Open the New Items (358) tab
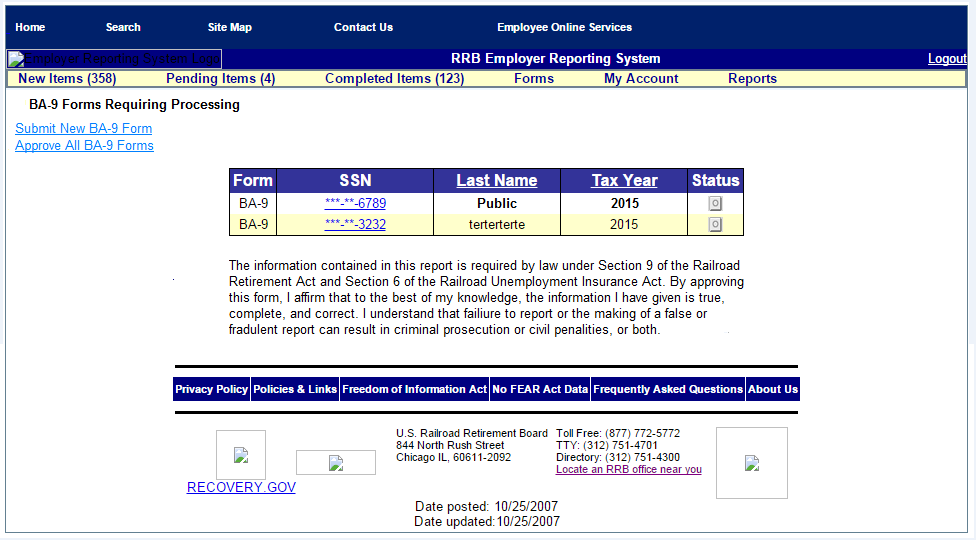 (x=68, y=79)
